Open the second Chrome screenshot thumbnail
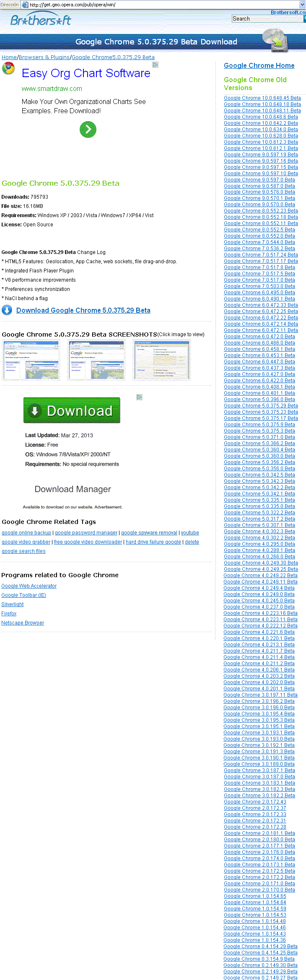The height and width of the screenshot is (980, 306). (97, 360)
